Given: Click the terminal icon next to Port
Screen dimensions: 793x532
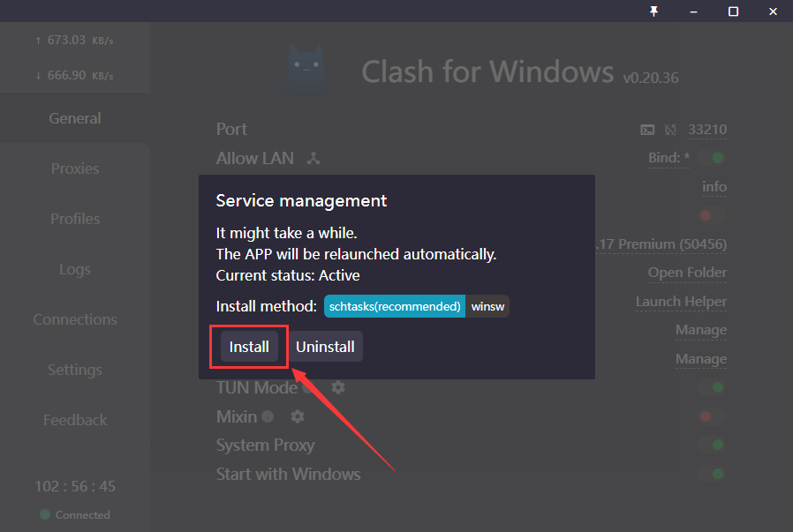Looking at the screenshot, I should [647, 130].
